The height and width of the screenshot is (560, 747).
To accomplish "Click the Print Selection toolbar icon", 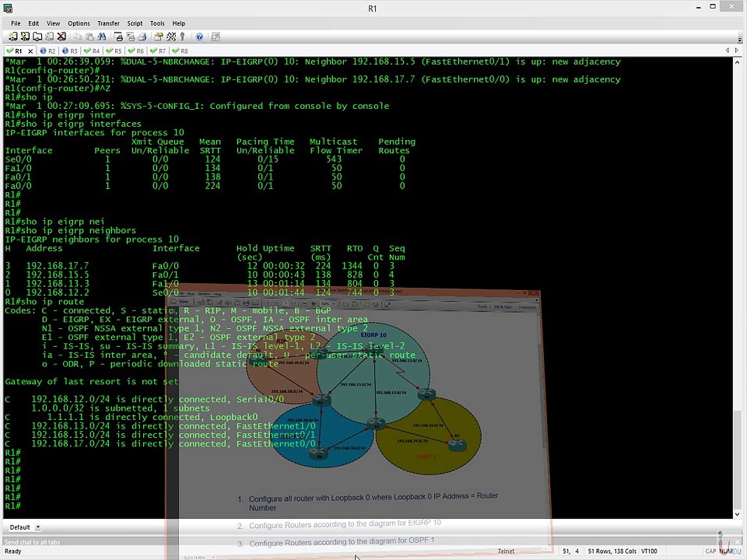I will click(x=130, y=37).
